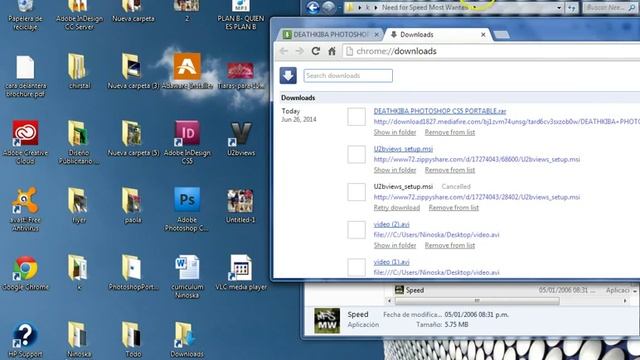Open video (2).avi download link

(391, 224)
